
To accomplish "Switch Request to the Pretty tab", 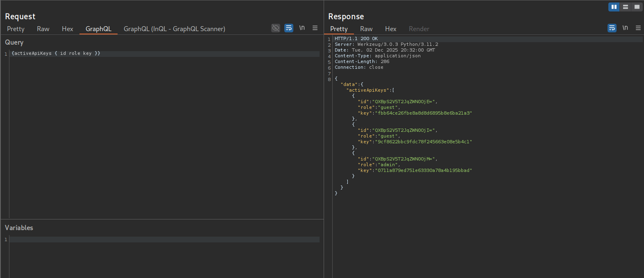I will 16,29.
